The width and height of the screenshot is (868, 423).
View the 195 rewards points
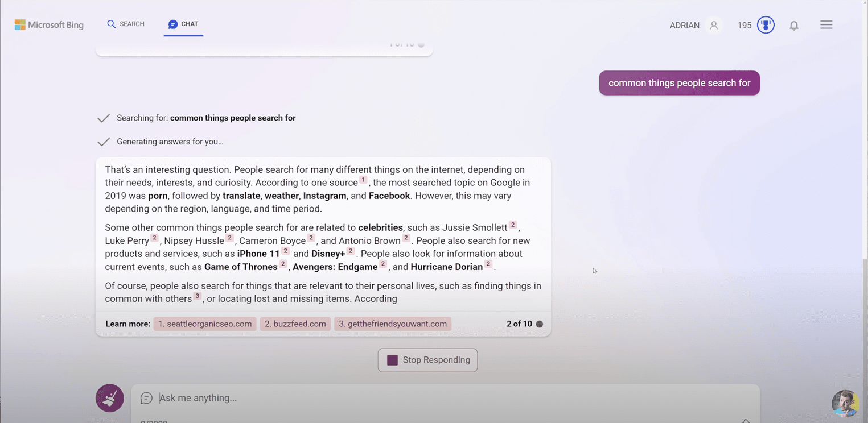(744, 25)
